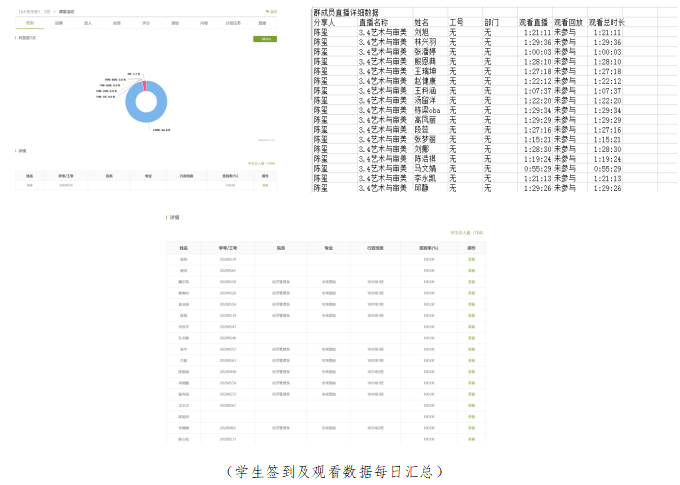This screenshot has width=680, height=485.
Task: Open view link in the upper small table row
Action: 265,184
